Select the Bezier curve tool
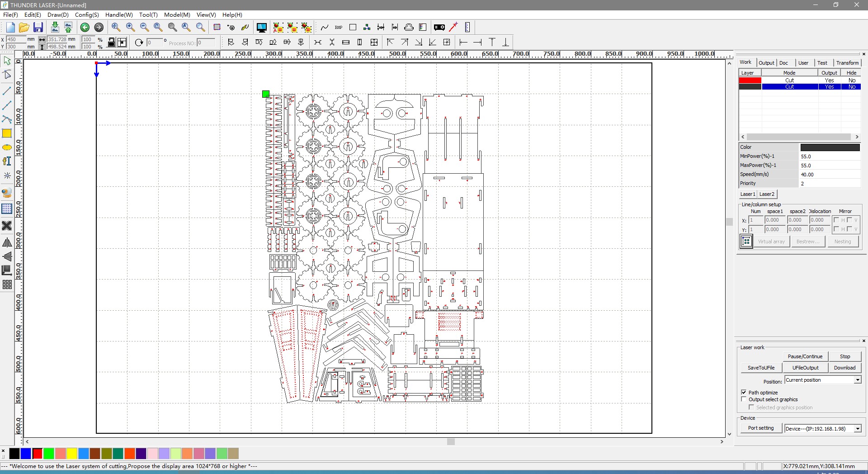The height and width of the screenshot is (474, 868). pos(7,120)
